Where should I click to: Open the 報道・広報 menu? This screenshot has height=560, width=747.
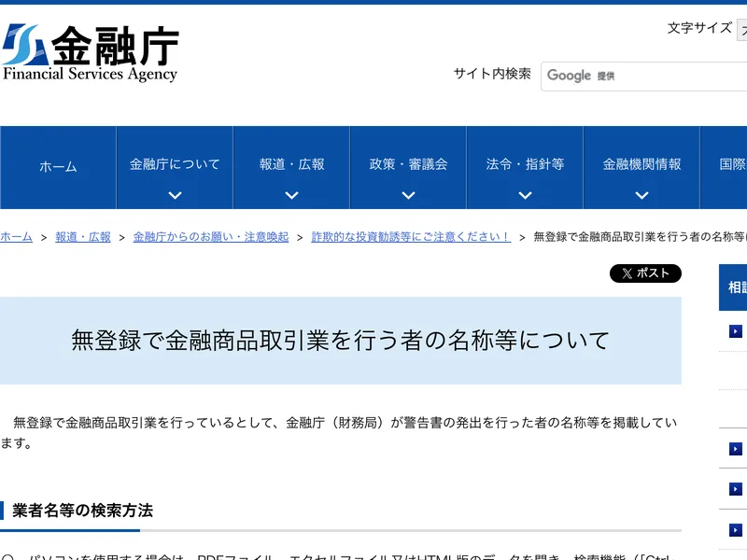point(291,165)
